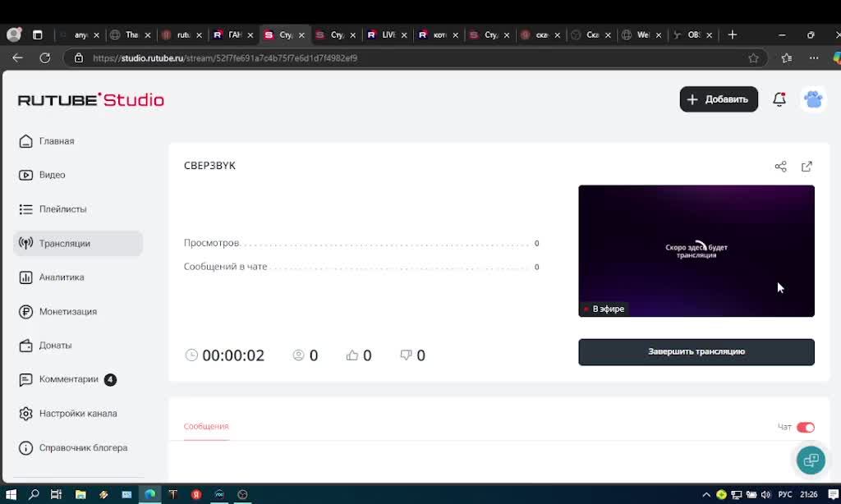Go to Плейлисты in the sidebar

pos(53,209)
